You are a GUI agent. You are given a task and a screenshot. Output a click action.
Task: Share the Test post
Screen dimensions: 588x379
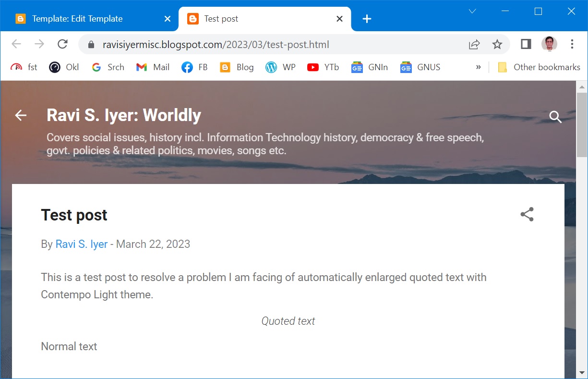(527, 214)
